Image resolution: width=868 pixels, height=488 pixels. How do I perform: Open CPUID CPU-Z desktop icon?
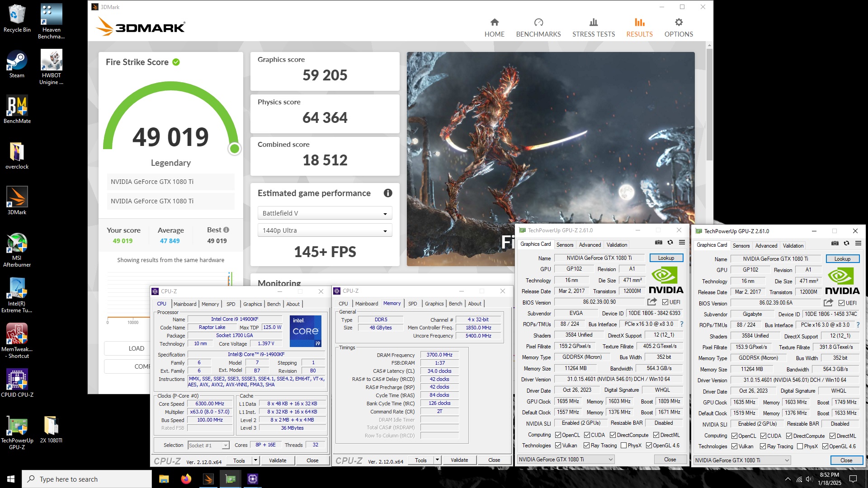coord(17,383)
